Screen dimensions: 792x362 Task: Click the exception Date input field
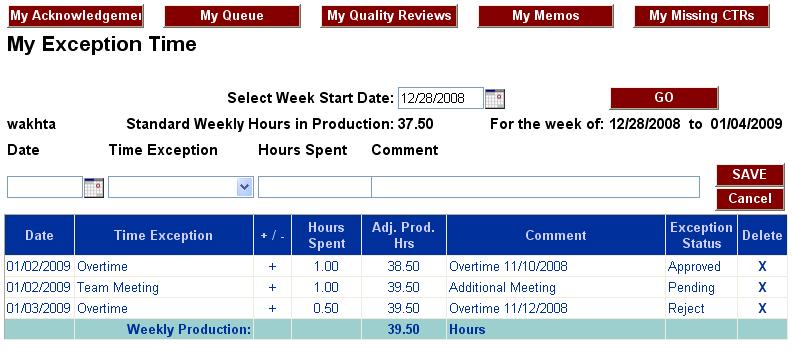[45, 187]
